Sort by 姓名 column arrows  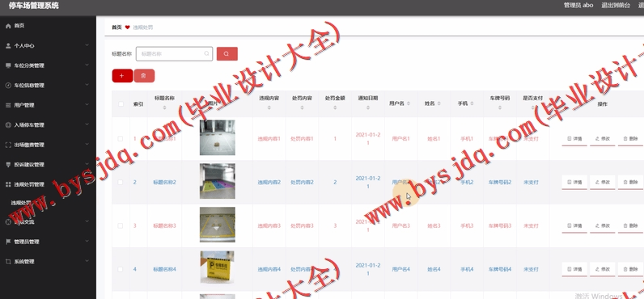click(x=439, y=103)
